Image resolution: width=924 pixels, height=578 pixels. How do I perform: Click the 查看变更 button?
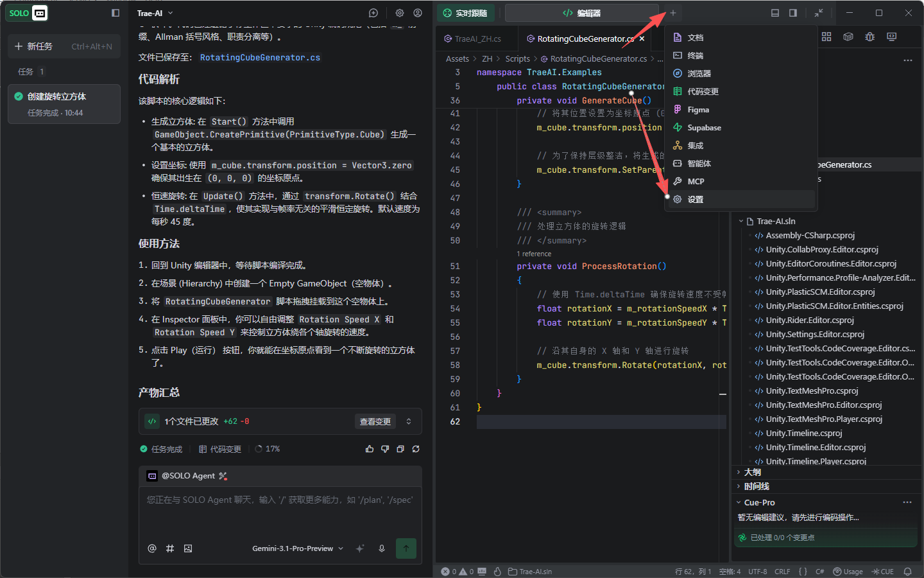pos(375,421)
